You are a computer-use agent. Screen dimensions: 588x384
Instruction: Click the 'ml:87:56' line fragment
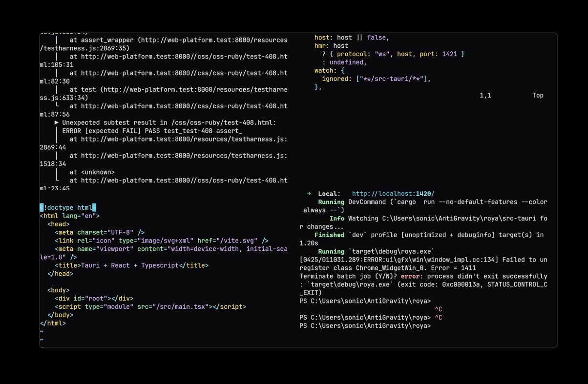55,115
